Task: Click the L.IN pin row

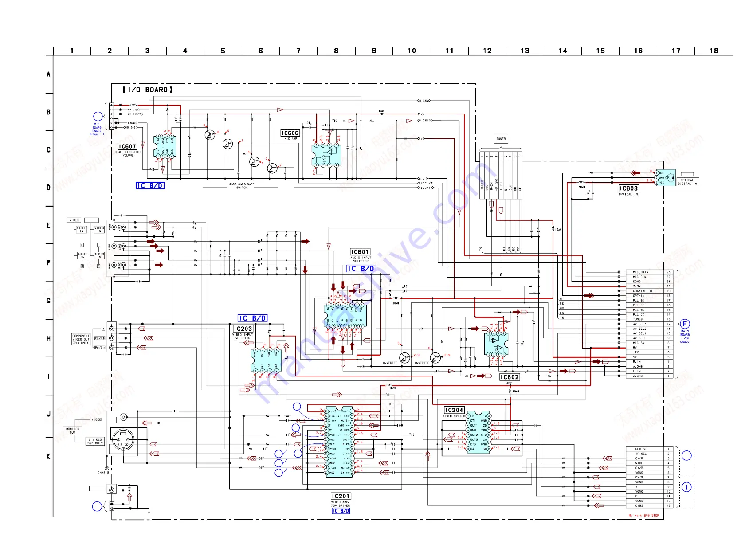Action: point(649,371)
